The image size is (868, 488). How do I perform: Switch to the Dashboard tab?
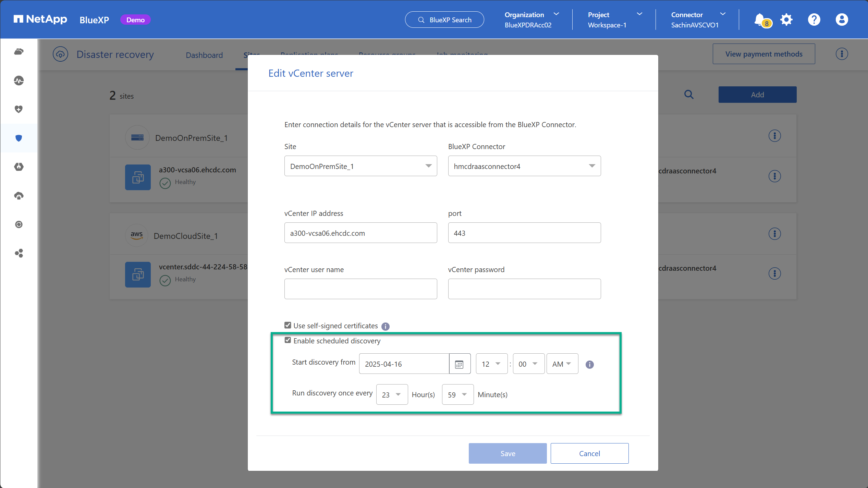[204, 55]
